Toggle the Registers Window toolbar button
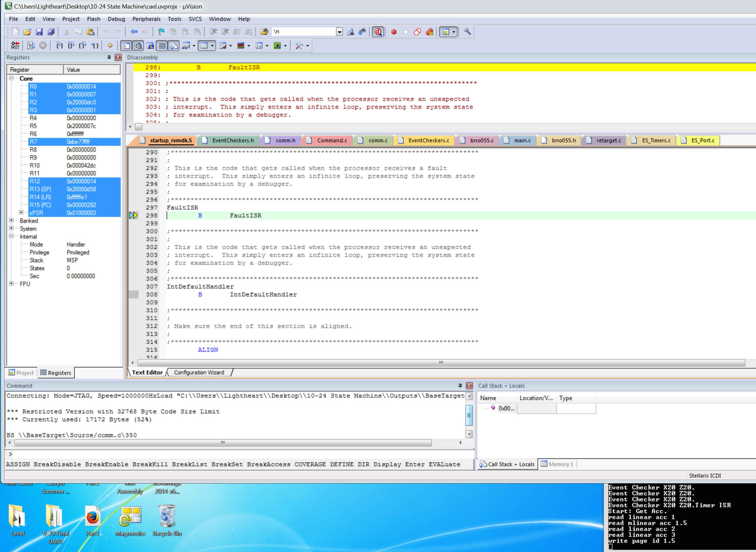This screenshot has width=756, height=552. [x=162, y=45]
